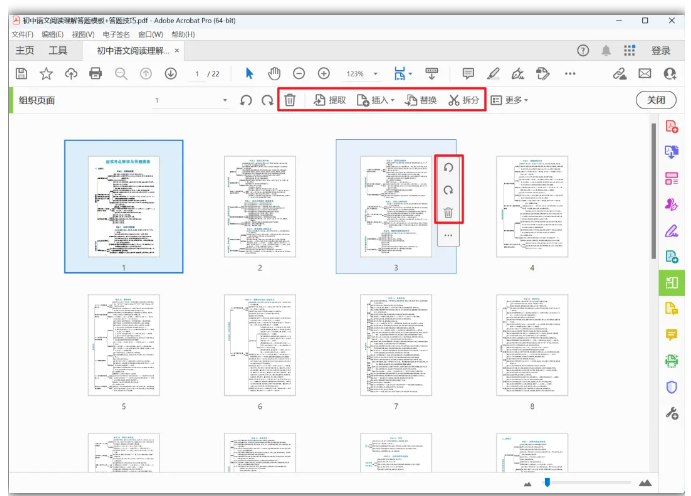Rotate page 3 clockwise via thumbnail overlay
Screen dimensions: 691x496
[448, 190]
